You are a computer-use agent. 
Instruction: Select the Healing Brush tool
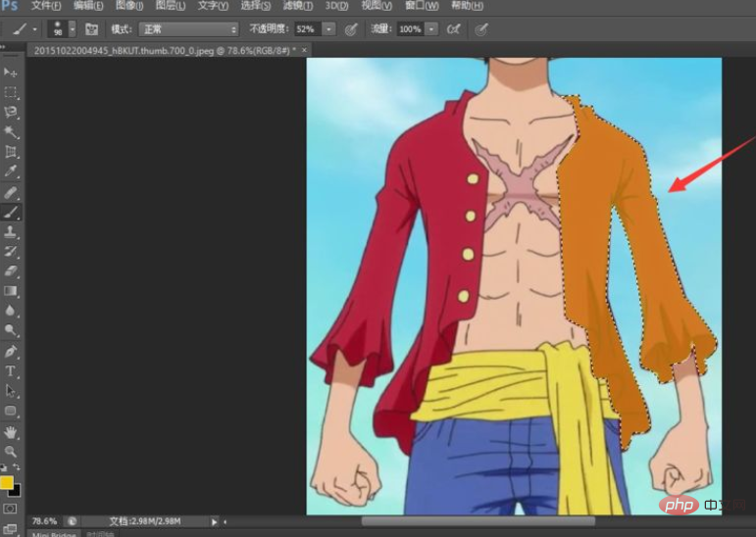tap(11, 193)
